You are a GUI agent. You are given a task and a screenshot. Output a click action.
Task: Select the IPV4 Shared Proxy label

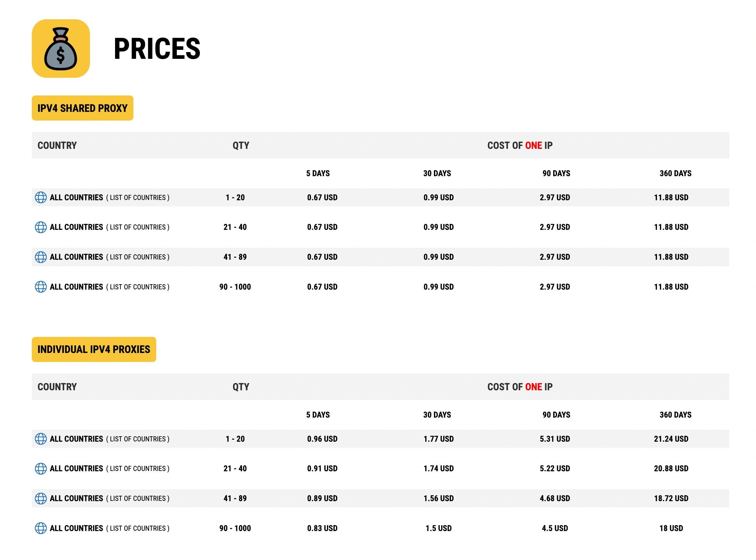tap(82, 108)
